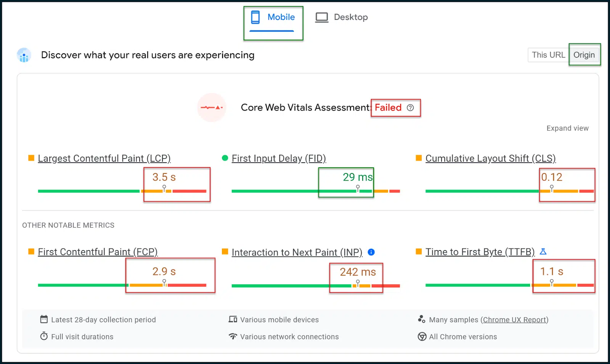Click the LCP distribution bar marker
Viewport: 610px width, 364px height.
164,189
